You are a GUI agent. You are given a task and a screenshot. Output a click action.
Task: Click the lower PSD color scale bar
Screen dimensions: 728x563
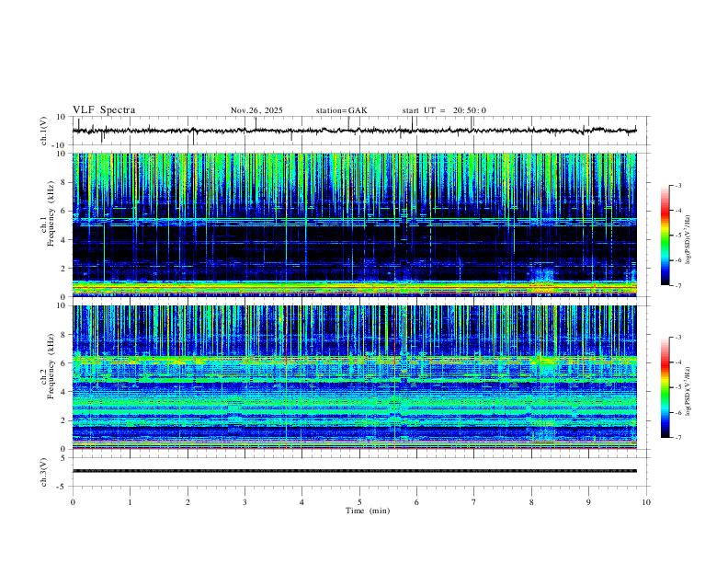click(665, 387)
